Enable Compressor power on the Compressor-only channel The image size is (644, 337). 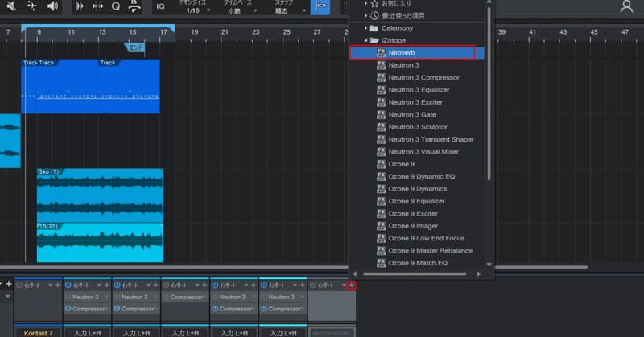click(x=166, y=297)
